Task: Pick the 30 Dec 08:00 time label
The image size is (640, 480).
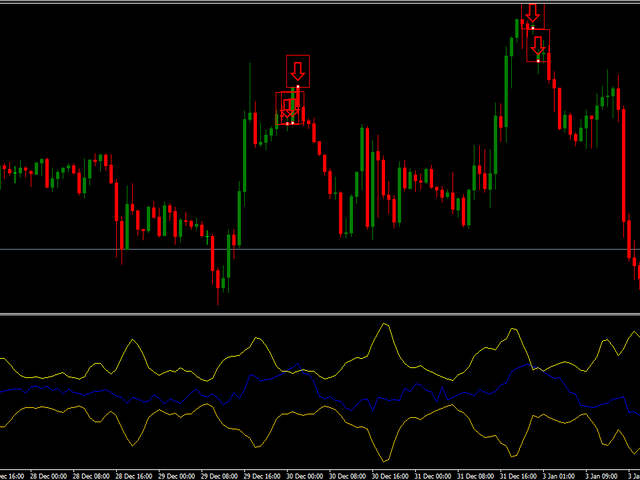Action: click(x=349, y=476)
